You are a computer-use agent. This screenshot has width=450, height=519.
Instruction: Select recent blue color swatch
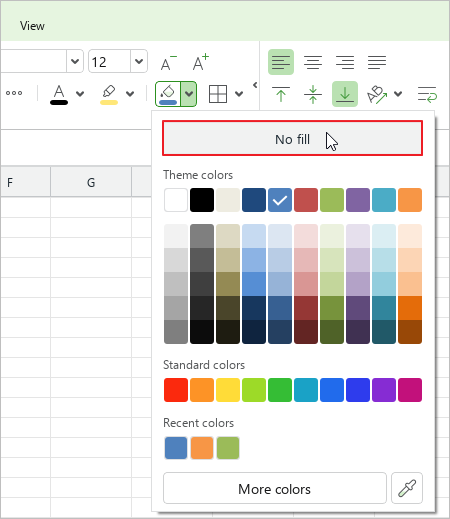(176, 448)
